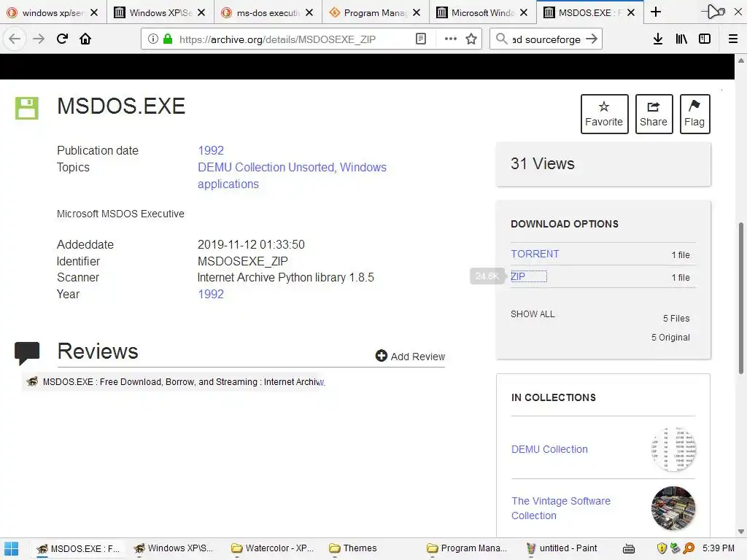Submit search with arrow button

(592, 39)
